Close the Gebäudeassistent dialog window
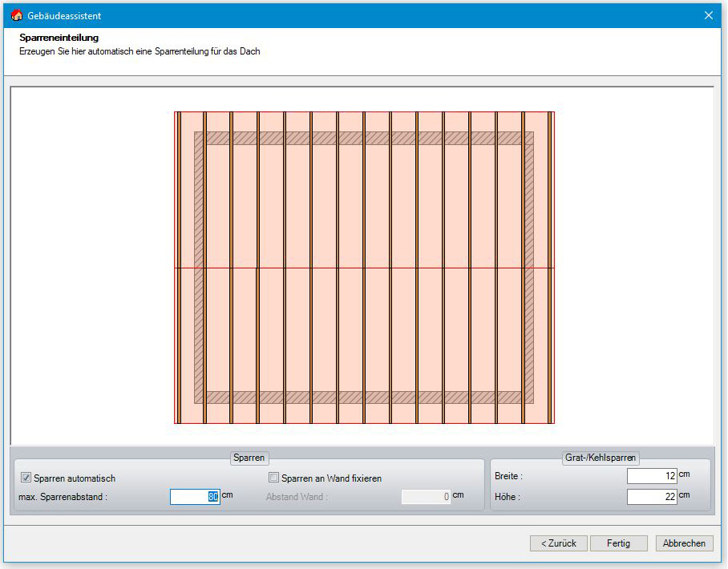This screenshot has height=569, width=728. [x=708, y=15]
